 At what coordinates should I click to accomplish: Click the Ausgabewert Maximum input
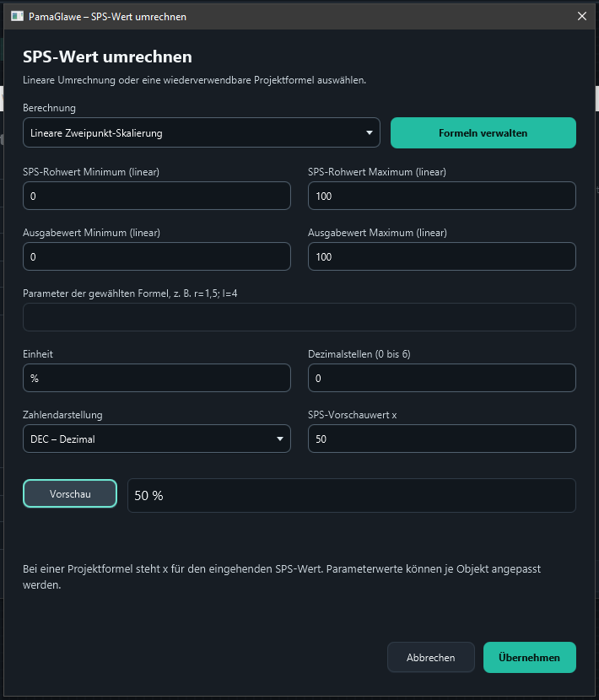[x=442, y=256]
